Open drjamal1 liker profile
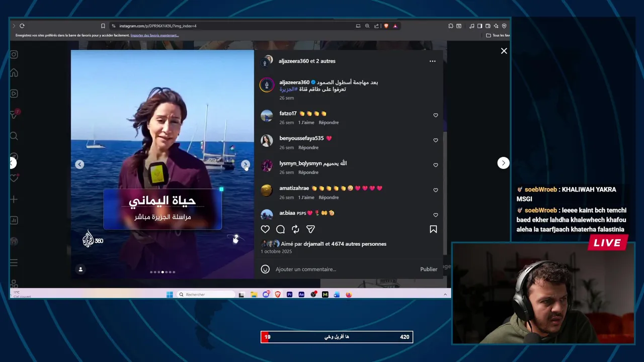 313,244
